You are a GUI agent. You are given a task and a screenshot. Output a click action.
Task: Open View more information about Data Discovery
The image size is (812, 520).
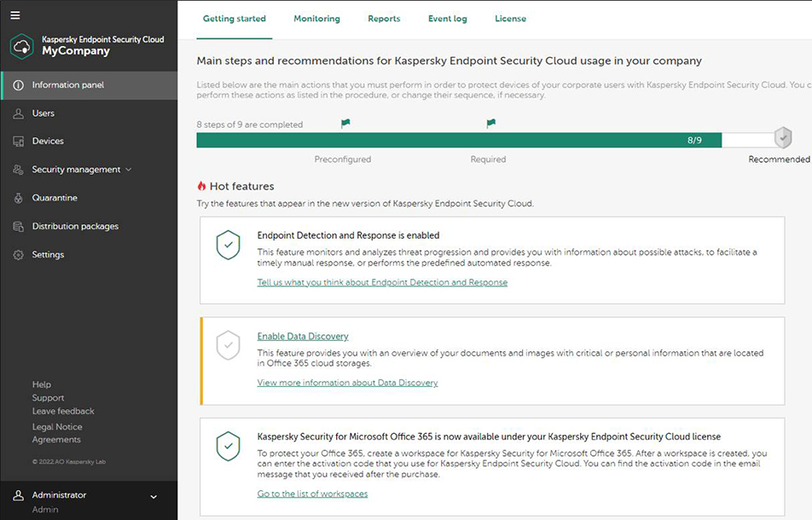pos(347,383)
